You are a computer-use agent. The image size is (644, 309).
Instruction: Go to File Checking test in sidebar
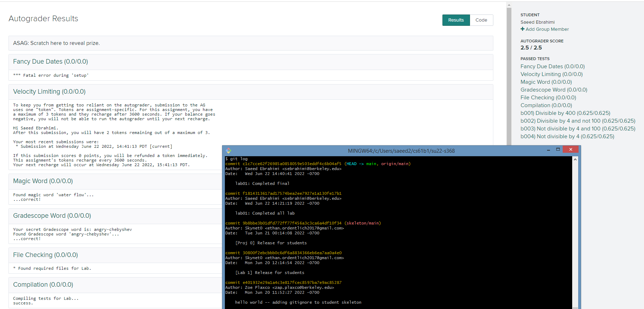pos(548,98)
